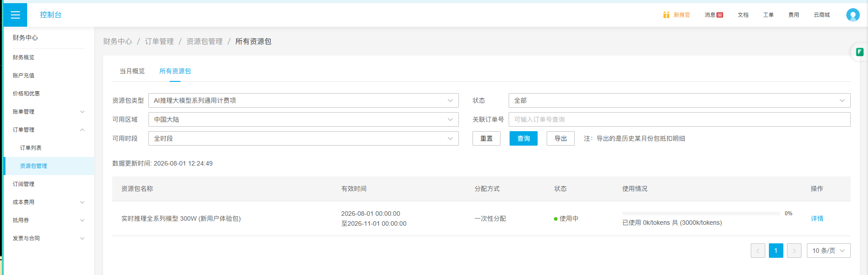Go to next page arrow

click(x=794, y=251)
